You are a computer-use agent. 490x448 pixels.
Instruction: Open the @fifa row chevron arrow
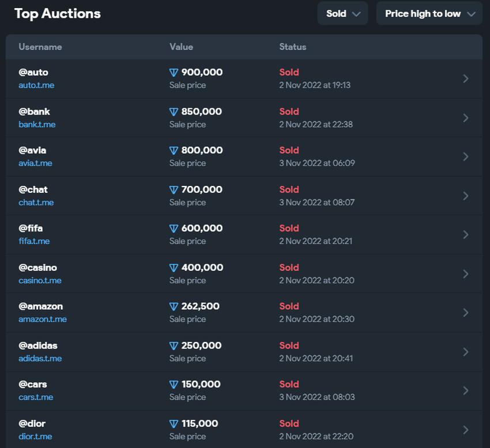point(466,234)
